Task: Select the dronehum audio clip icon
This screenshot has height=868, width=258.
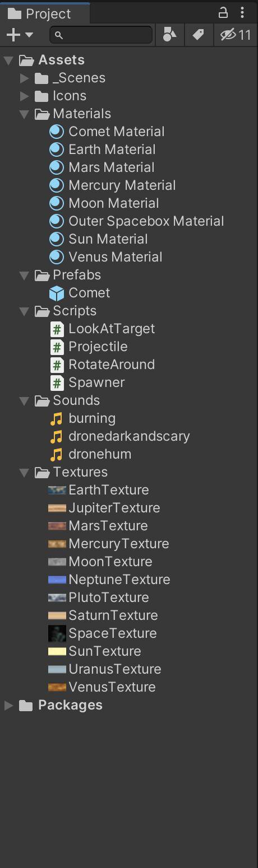Action: pos(57,454)
